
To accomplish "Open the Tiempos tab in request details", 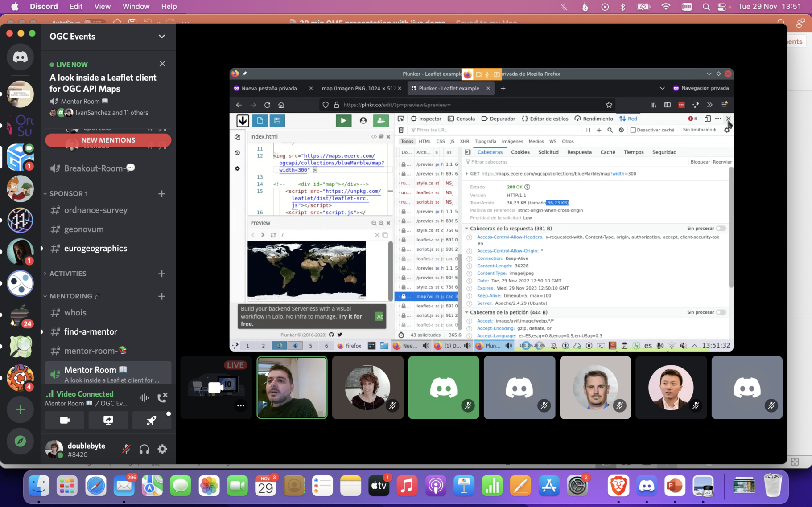I will click(633, 152).
